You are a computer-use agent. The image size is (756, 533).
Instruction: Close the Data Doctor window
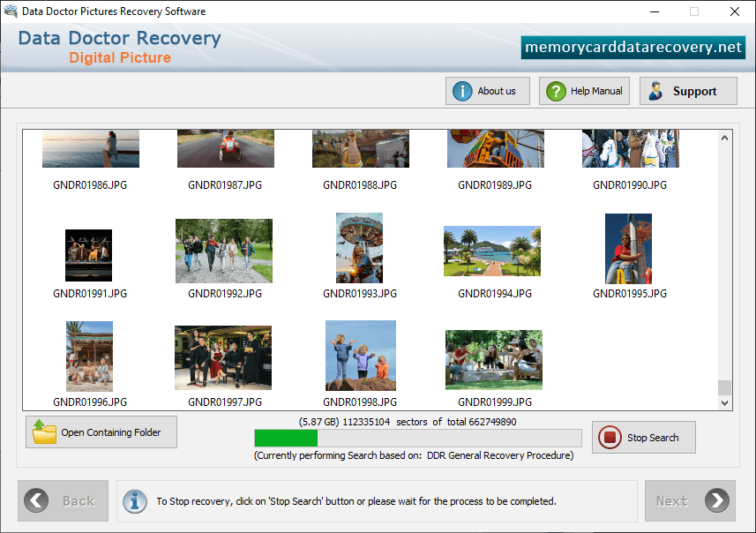pyautogui.click(x=734, y=11)
